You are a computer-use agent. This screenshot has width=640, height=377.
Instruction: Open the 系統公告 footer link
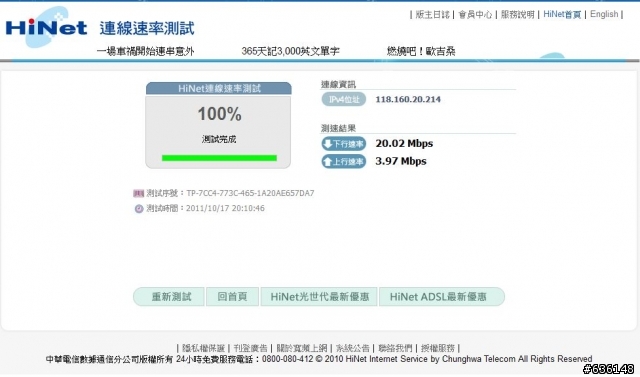(x=353, y=348)
